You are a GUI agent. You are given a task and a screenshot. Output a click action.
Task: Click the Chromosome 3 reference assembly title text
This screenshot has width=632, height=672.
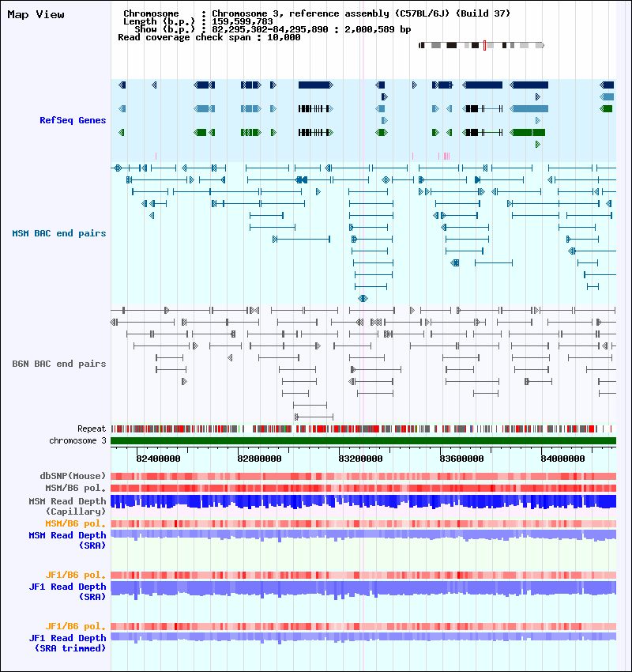[x=361, y=13]
